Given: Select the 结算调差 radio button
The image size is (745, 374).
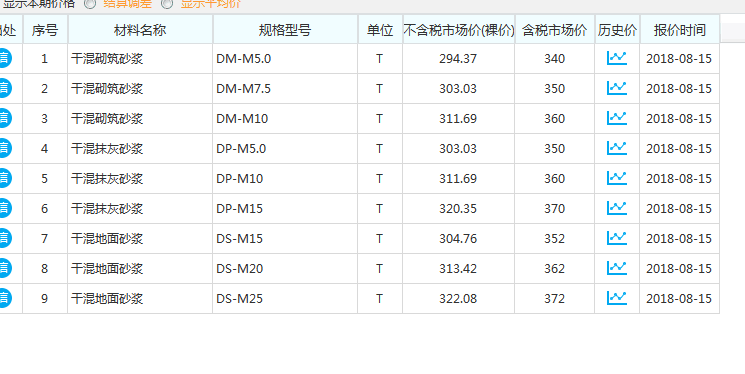Looking at the screenshot, I should tap(90, 4).
